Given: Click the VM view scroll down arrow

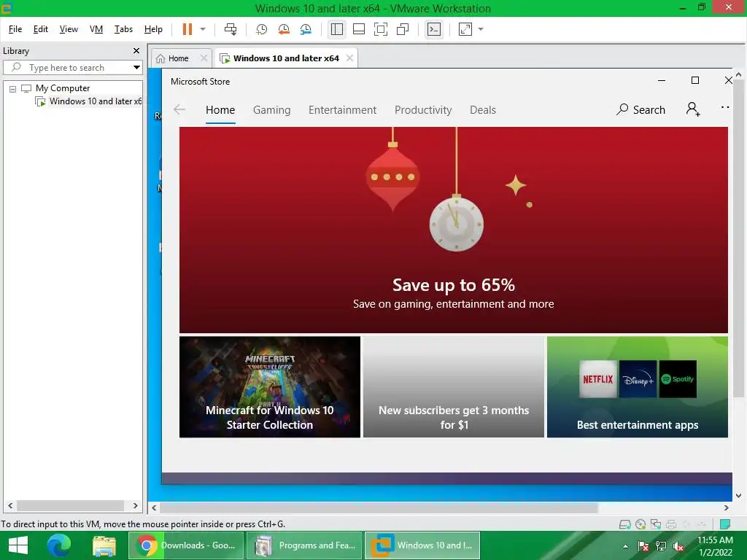Looking at the screenshot, I should coord(738,496).
